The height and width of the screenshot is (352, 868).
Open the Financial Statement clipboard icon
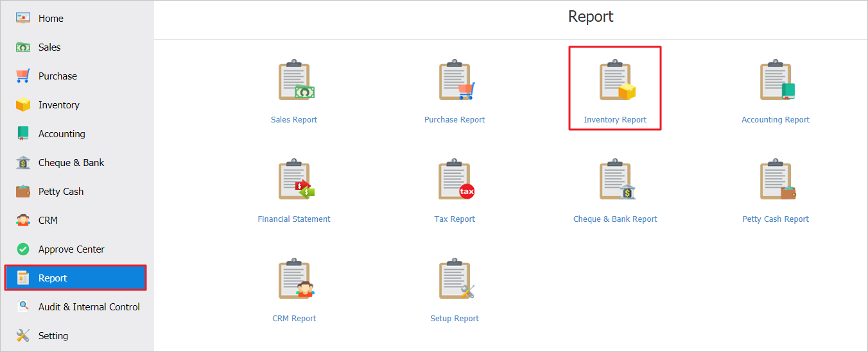coord(295,180)
